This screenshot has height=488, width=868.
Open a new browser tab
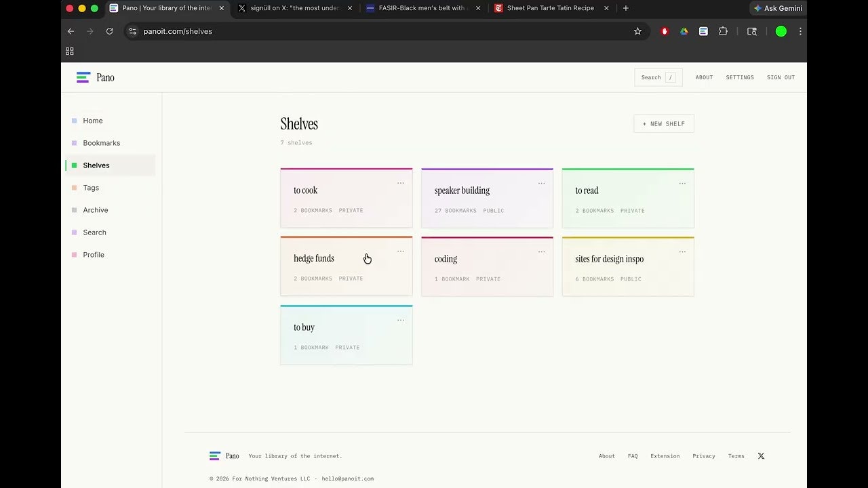click(626, 8)
